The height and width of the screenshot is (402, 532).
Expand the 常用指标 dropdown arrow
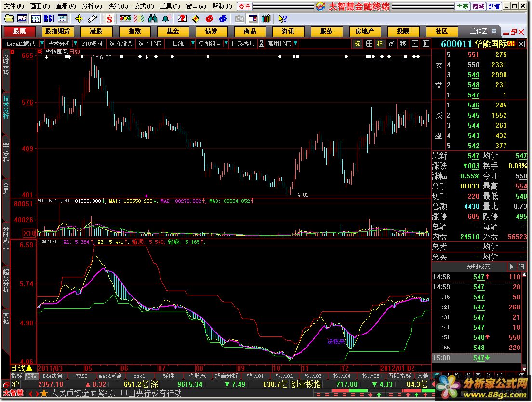pos(295,43)
